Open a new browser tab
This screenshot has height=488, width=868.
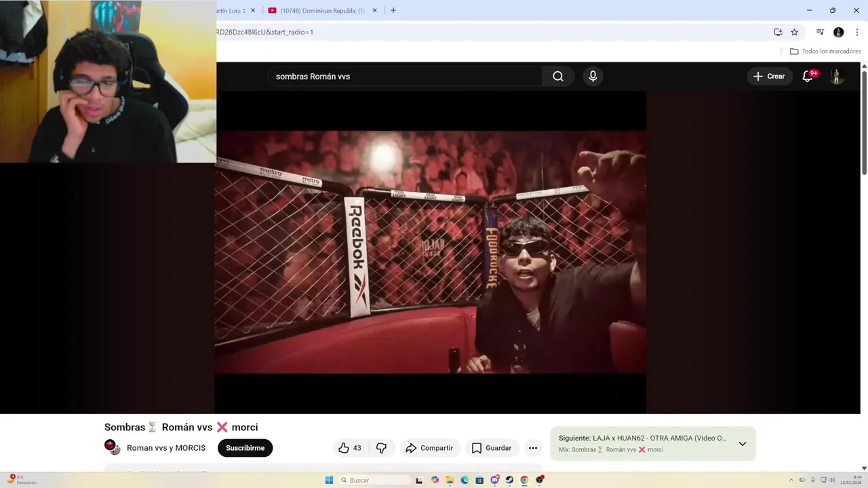[x=393, y=10]
